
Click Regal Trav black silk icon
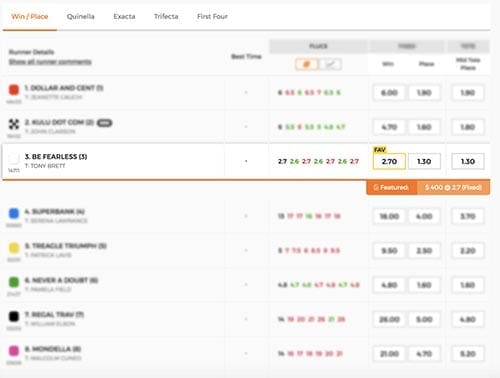point(14,316)
